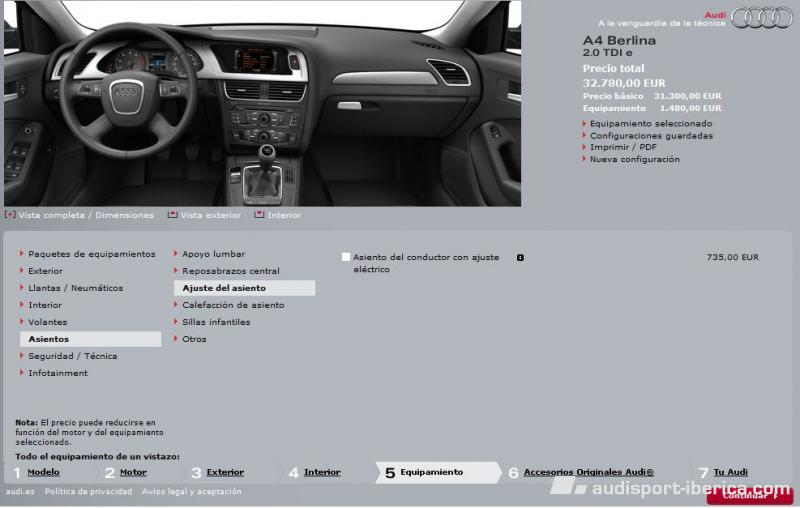This screenshot has width=800, height=508.
Task: Open the Interior equipment category
Action: pyautogui.click(x=45, y=305)
